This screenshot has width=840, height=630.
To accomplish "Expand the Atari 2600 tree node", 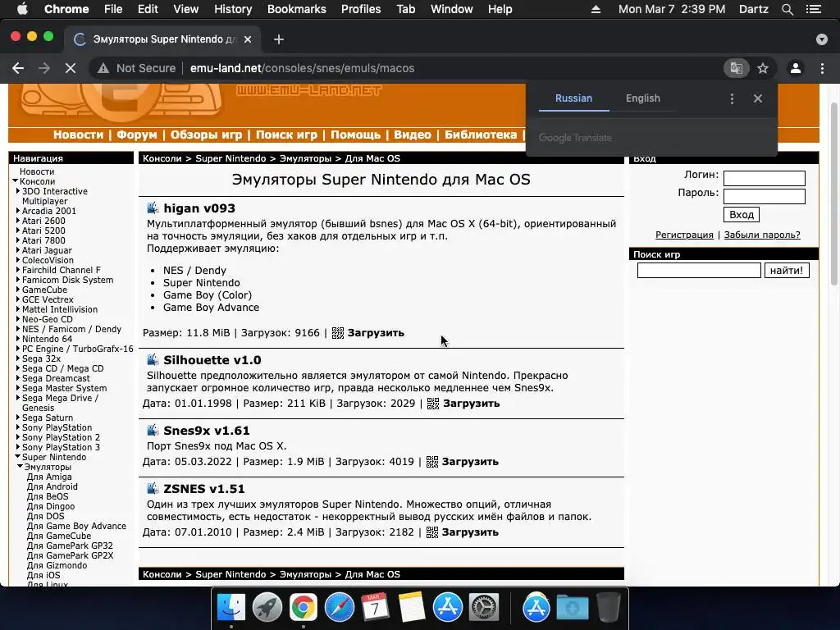I will click(18, 221).
